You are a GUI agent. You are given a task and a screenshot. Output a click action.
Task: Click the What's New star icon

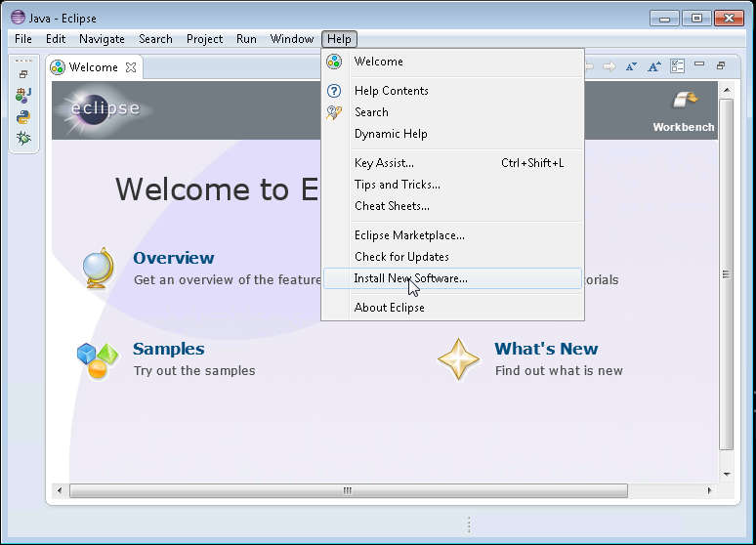pos(458,359)
